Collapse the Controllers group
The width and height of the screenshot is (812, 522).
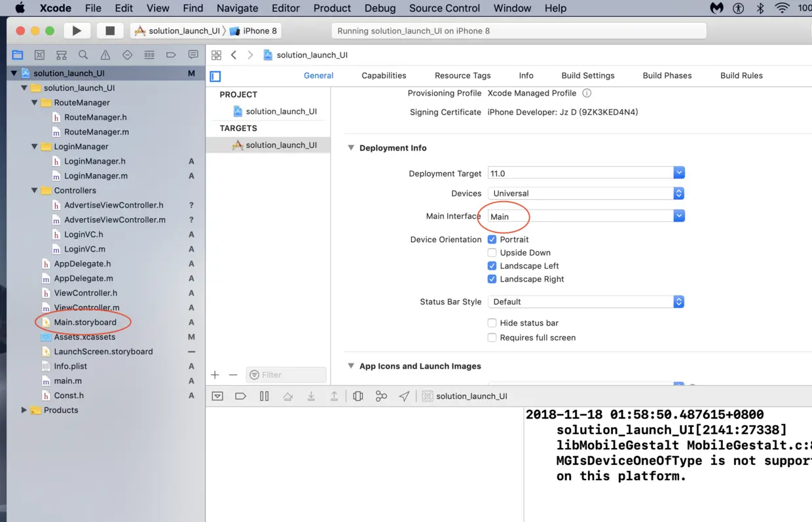[35, 191]
